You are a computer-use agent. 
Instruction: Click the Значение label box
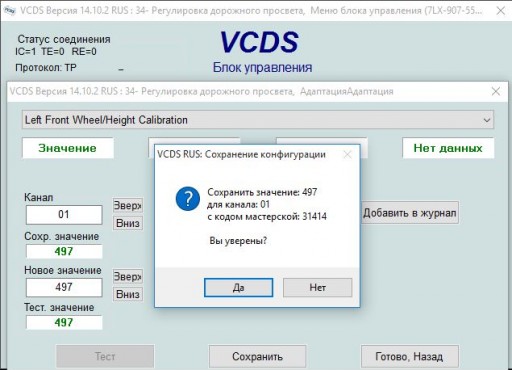pyautogui.click(x=68, y=148)
